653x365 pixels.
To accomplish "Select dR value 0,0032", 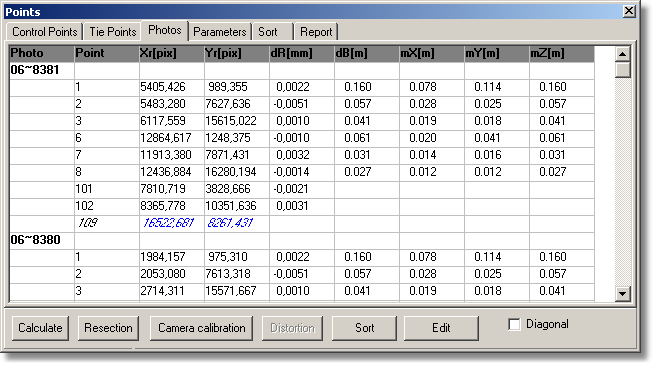I will click(292, 155).
